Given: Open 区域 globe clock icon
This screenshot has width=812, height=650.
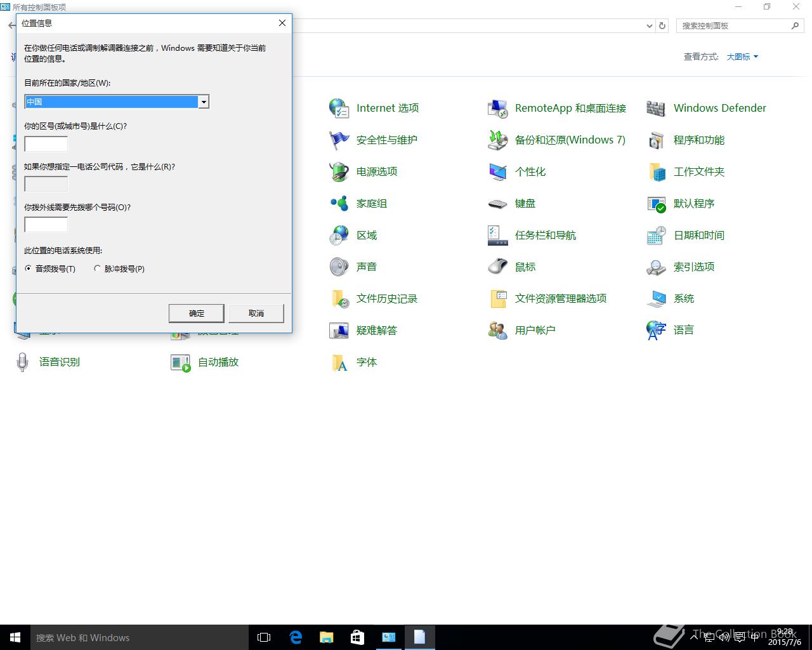Looking at the screenshot, I should pos(339,235).
